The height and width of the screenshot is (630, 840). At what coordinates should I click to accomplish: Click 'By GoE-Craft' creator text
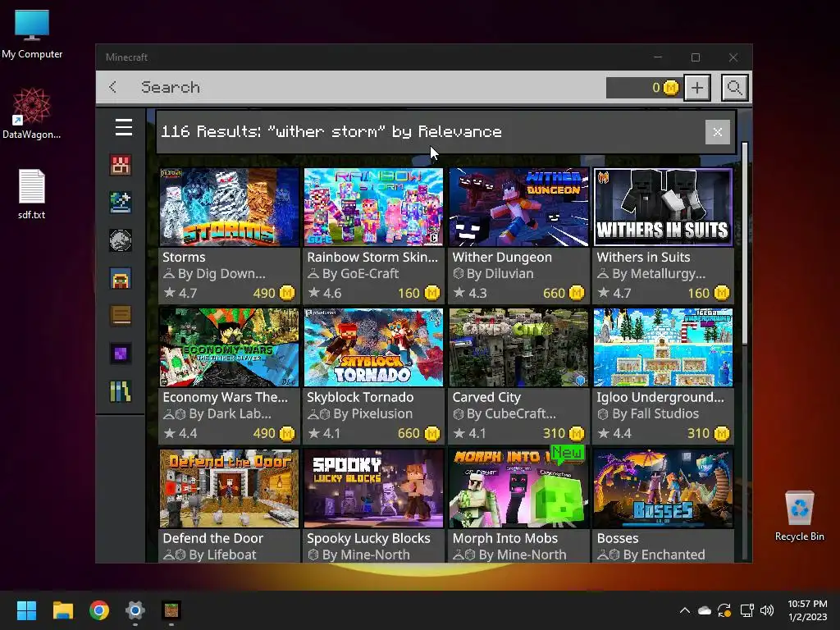361,274
